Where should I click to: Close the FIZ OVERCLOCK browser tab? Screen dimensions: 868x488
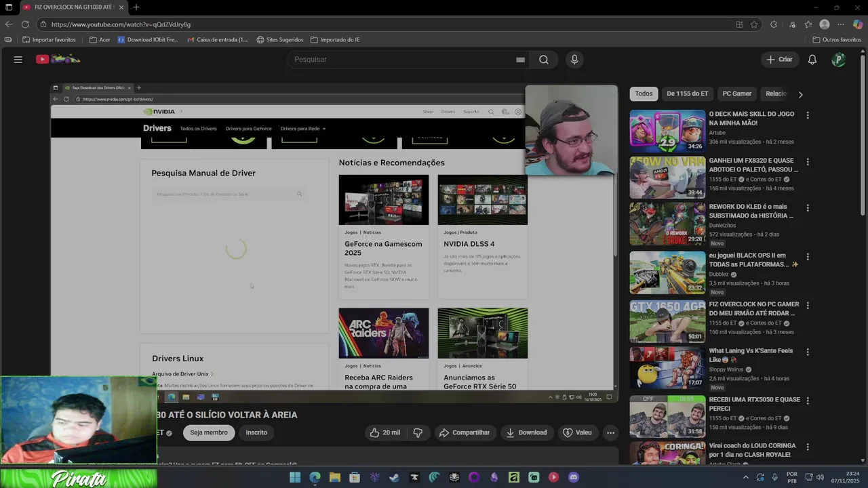[x=121, y=7]
